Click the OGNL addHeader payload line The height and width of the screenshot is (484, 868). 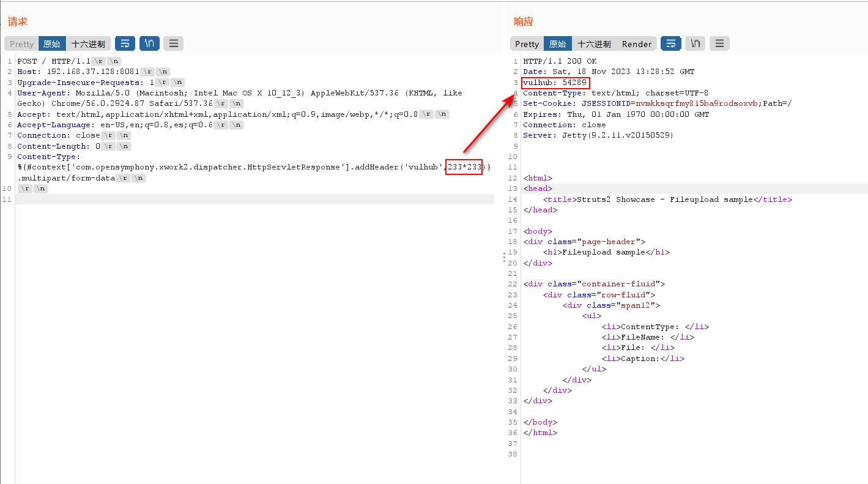click(x=254, y=167)
